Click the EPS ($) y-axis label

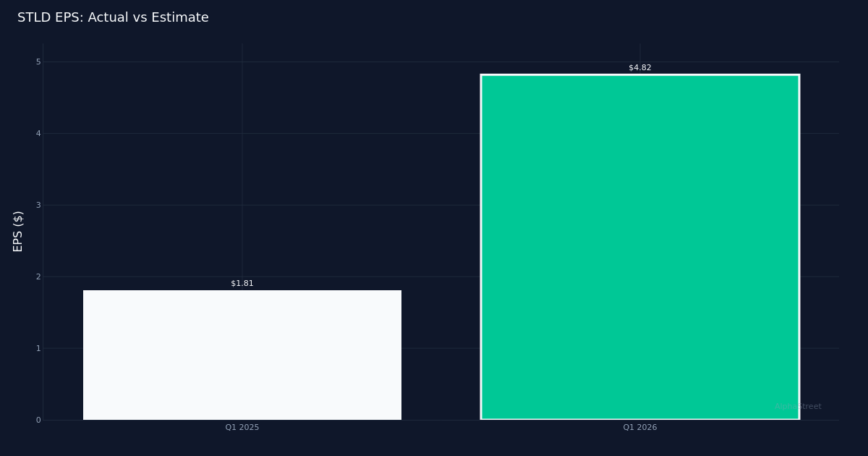click(19, 231)
